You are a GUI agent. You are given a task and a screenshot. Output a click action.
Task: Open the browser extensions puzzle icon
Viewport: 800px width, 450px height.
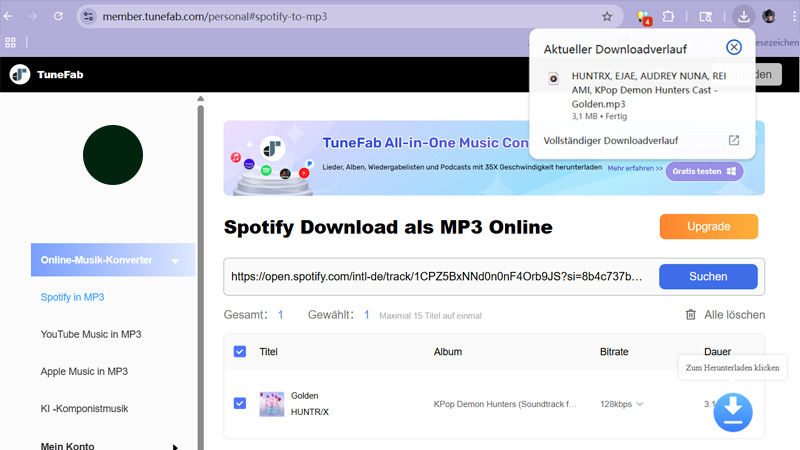[668, 16]
